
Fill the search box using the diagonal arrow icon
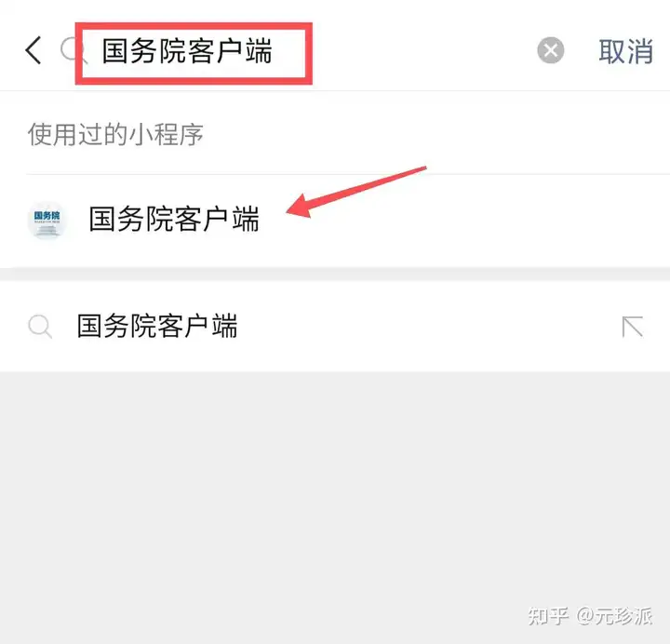[633, 327]
